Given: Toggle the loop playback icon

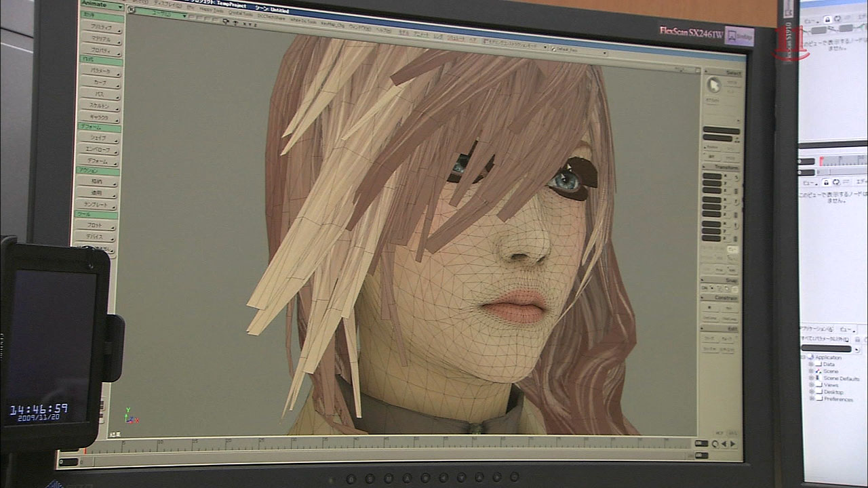Looking at the screenshot, I should point(715,444).
